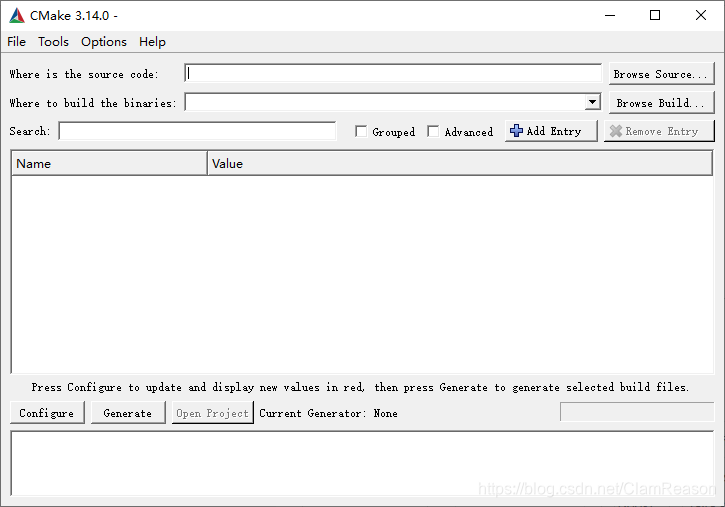Close the CMake window

[x=700, y=15]
